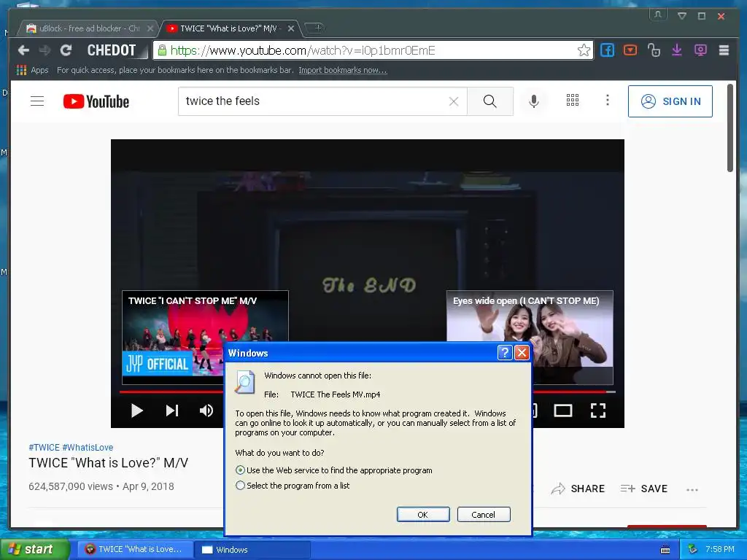Click the taskbar clock 7:58 PM
The image size is (747, 560).
tap(720, 549)
